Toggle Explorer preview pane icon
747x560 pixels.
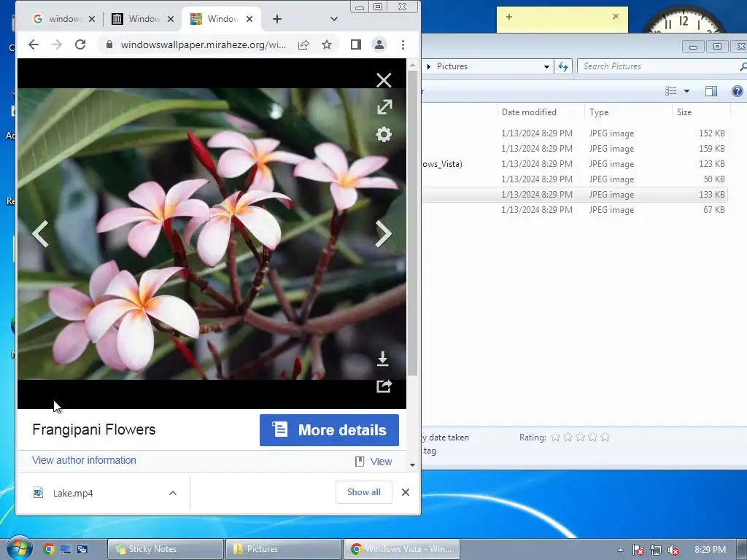[711, 91]
